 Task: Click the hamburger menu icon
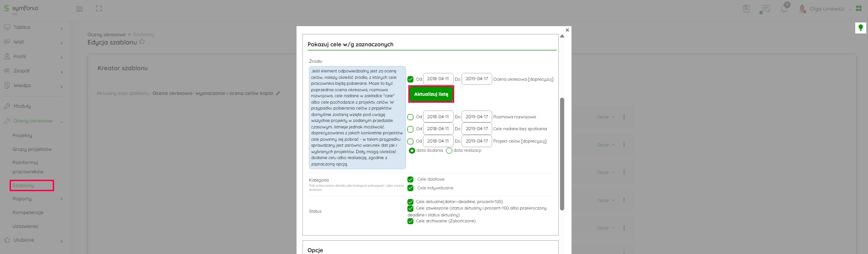79,9
